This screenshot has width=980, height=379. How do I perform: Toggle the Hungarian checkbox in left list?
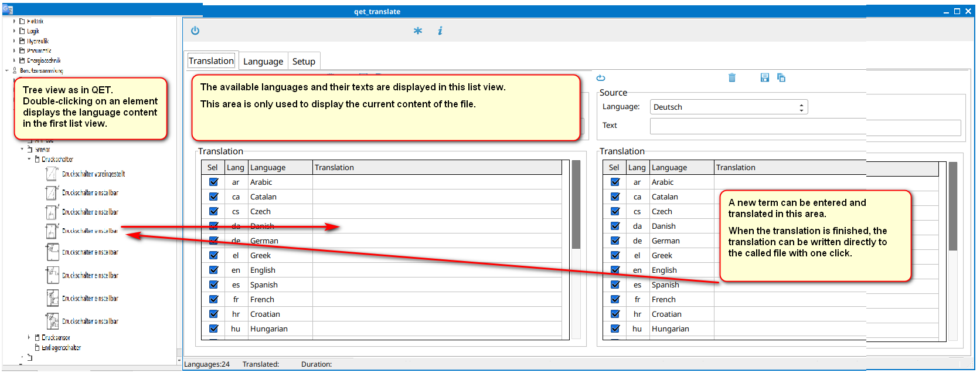213,329
